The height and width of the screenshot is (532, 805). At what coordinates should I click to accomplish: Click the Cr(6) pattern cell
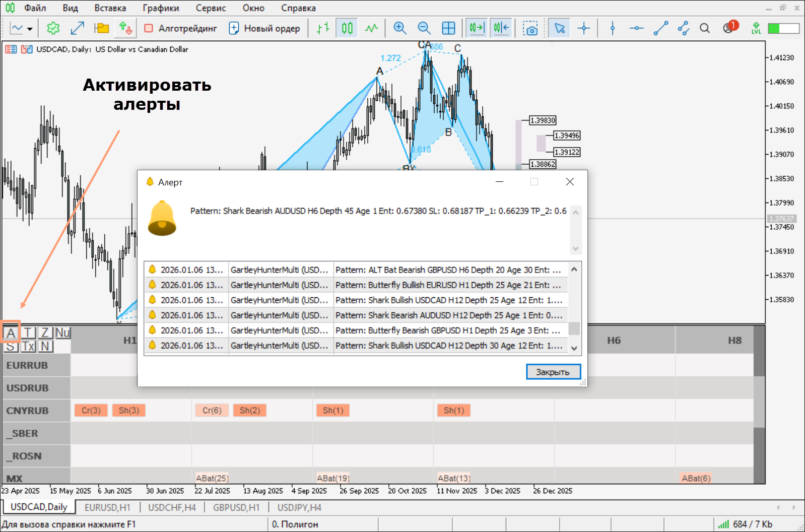point(212,411)
